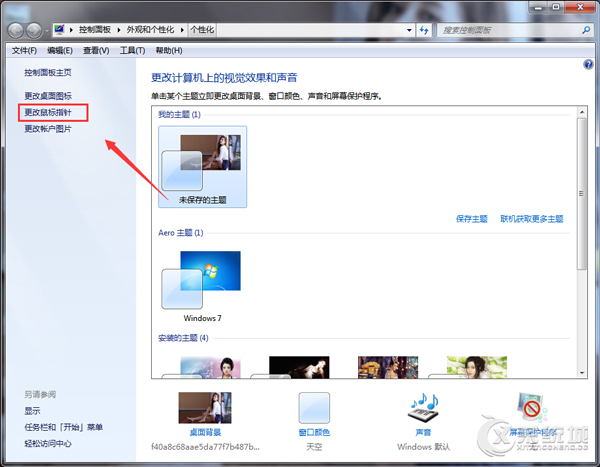Open the recent pages dropdown beside Forward

click(46, 31)
